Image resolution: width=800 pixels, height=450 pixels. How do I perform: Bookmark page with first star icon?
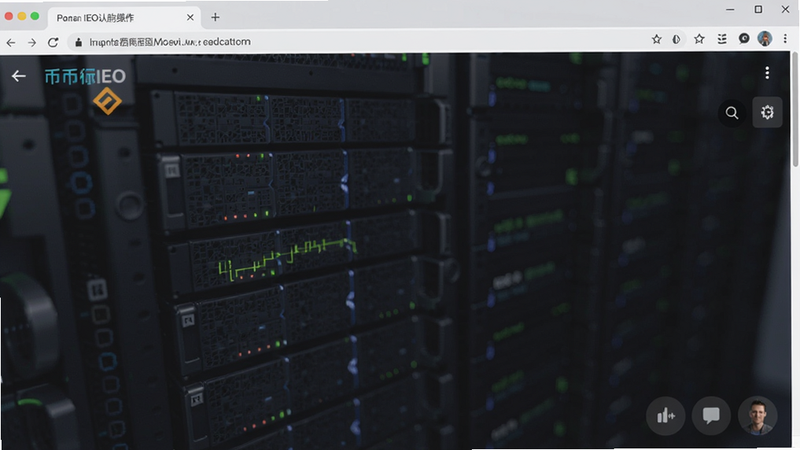[657, 39]
